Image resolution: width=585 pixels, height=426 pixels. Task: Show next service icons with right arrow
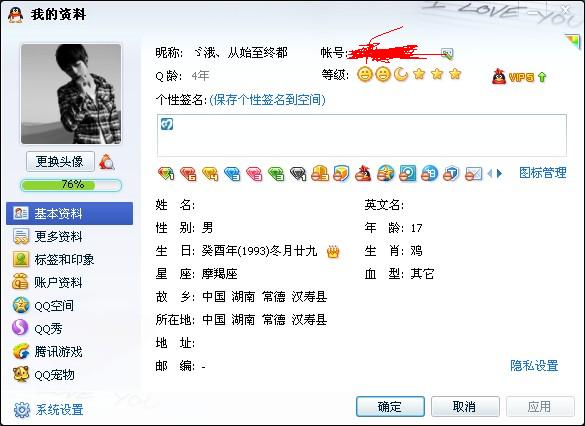tap(500, 173)
